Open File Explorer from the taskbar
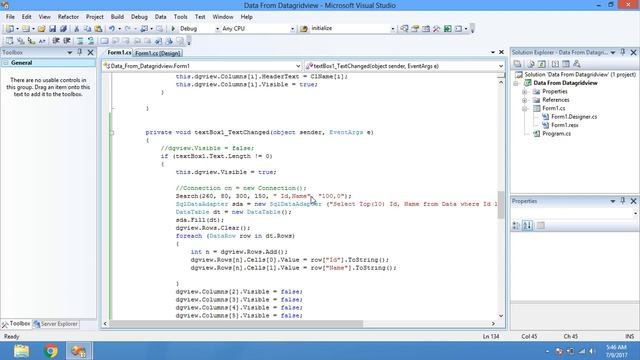Viewport: 640px width, 360px height. click(x=21, y=351)
